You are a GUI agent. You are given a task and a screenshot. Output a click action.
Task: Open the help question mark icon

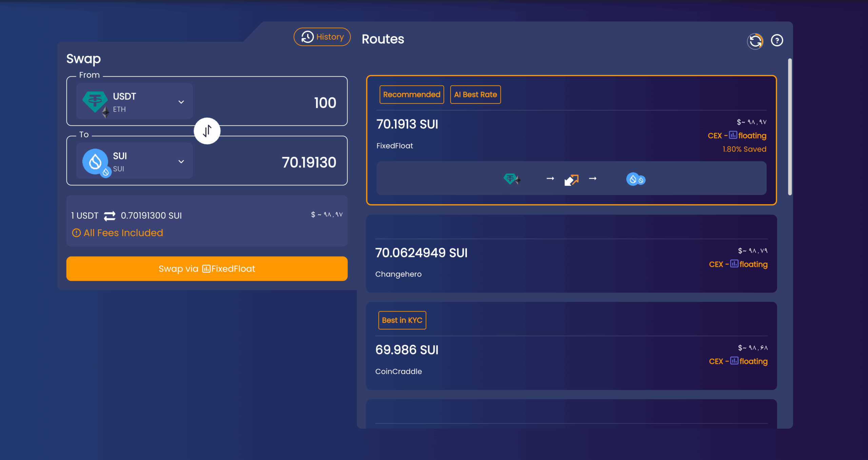777,41
